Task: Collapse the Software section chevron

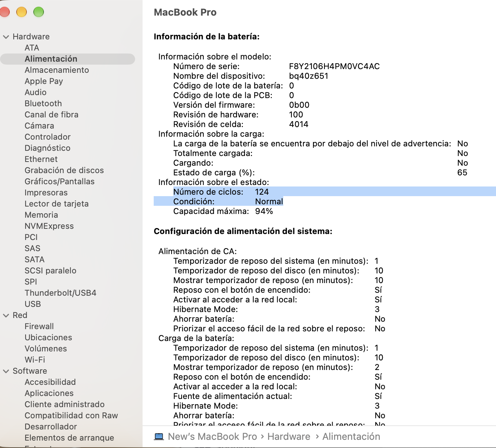Action: click(6, 371)
